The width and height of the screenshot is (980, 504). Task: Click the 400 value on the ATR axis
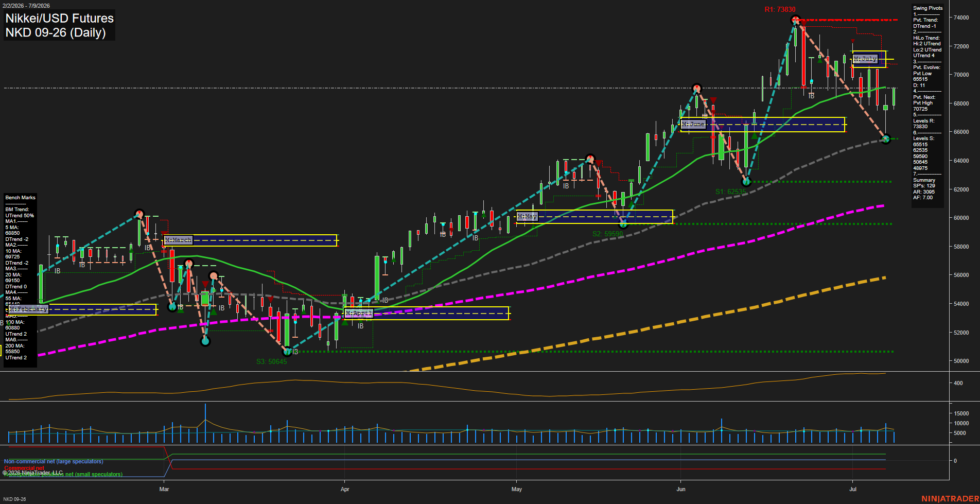pyautogui.click(x=958, y=383)
